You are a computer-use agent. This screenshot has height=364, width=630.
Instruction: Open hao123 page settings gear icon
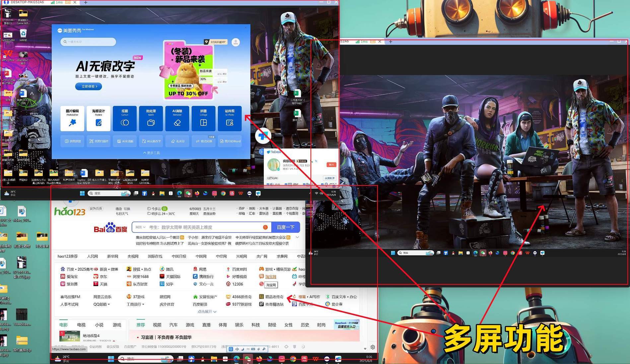tap(373, 347)
